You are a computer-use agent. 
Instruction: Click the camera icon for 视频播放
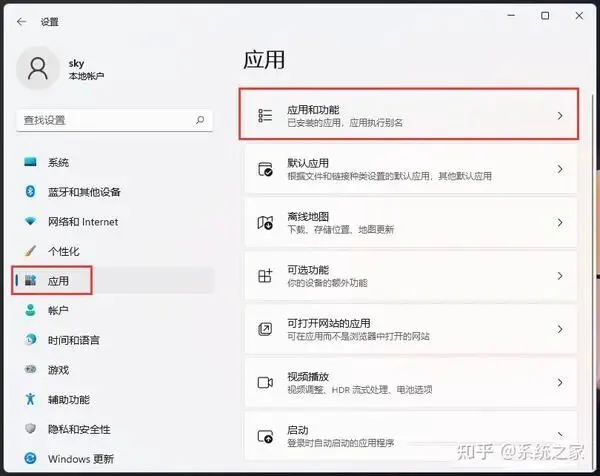coord(265,382)
